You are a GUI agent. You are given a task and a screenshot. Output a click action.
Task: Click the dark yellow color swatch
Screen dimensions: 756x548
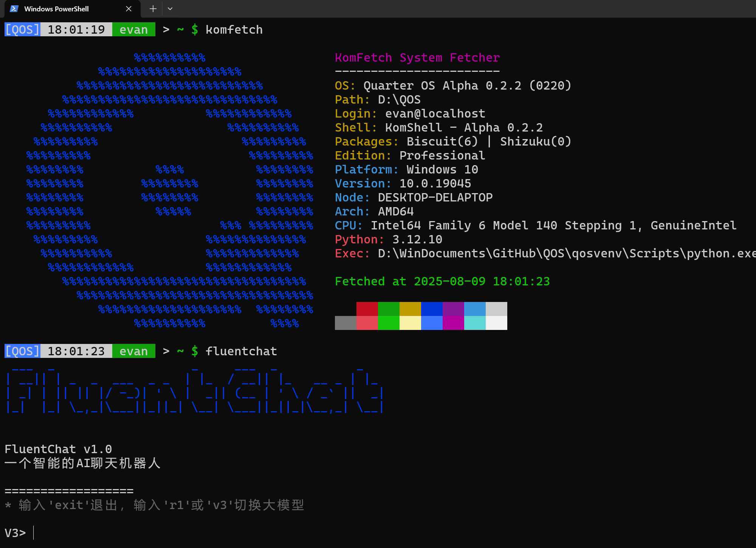(410, 309)
